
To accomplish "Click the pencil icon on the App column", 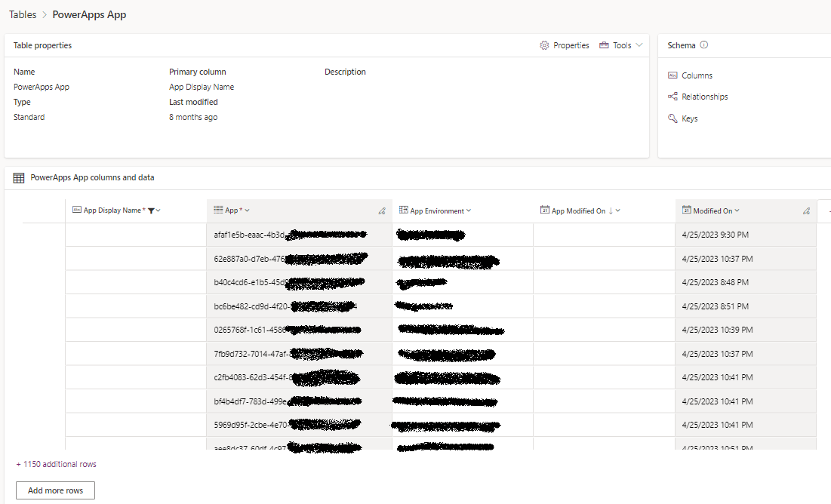I will point(382,211).
